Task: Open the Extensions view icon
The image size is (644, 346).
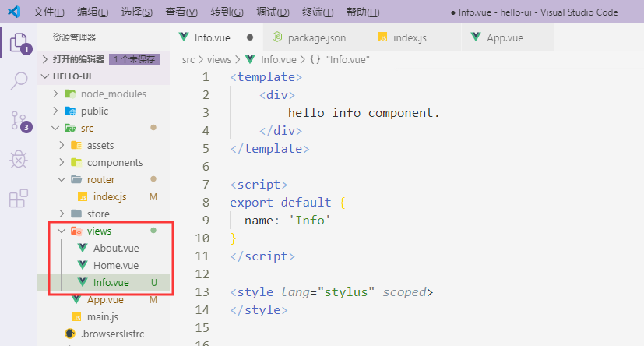Action: tap(19, 199)
